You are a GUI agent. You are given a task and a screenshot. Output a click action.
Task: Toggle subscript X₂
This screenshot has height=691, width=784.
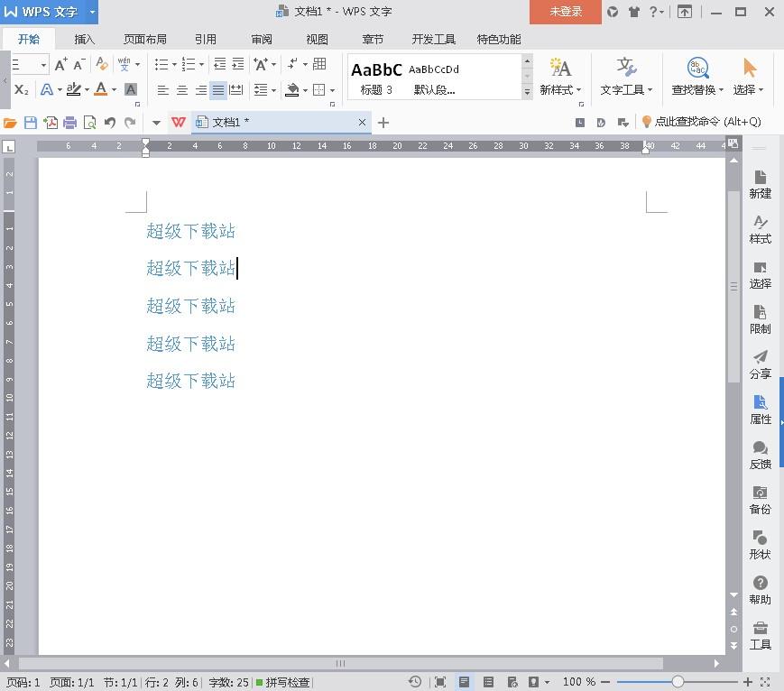(21, 89)
